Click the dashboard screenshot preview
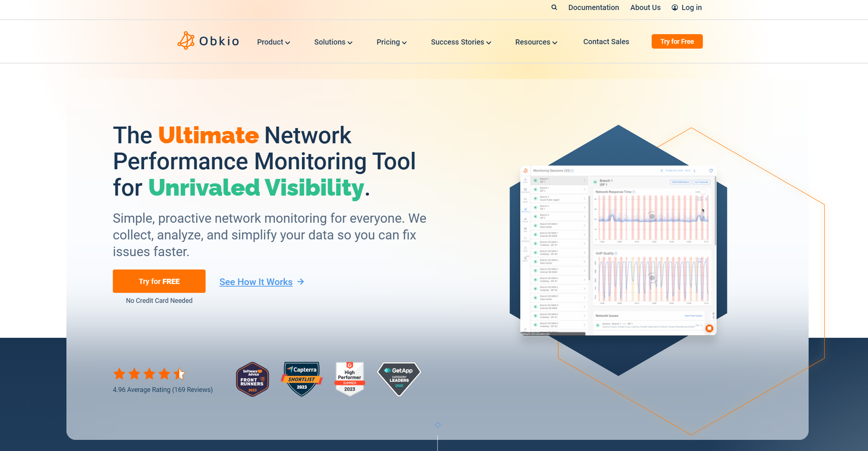The width and height of the screenshot is (868, 451). click(618, 251)
